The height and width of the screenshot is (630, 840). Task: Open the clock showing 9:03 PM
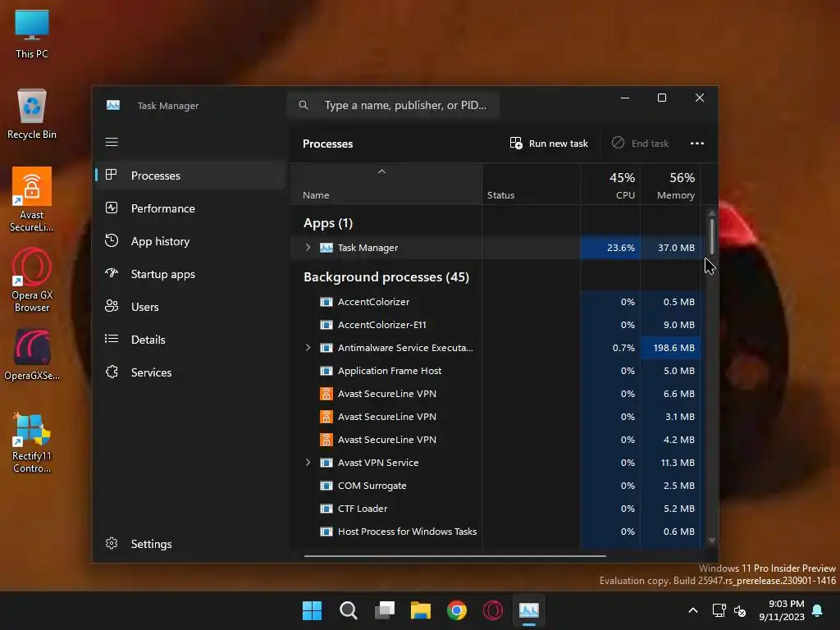tap(782, 610)
